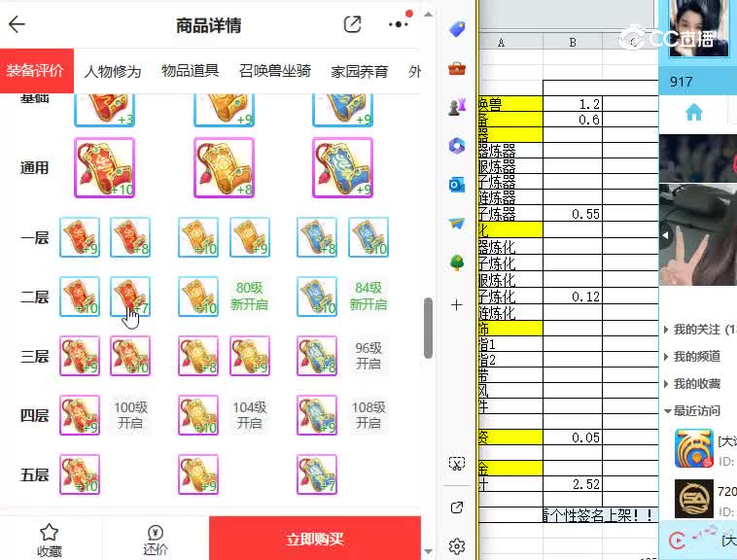
Task: Go back with the left arrow icon
Action: point(17,24)
